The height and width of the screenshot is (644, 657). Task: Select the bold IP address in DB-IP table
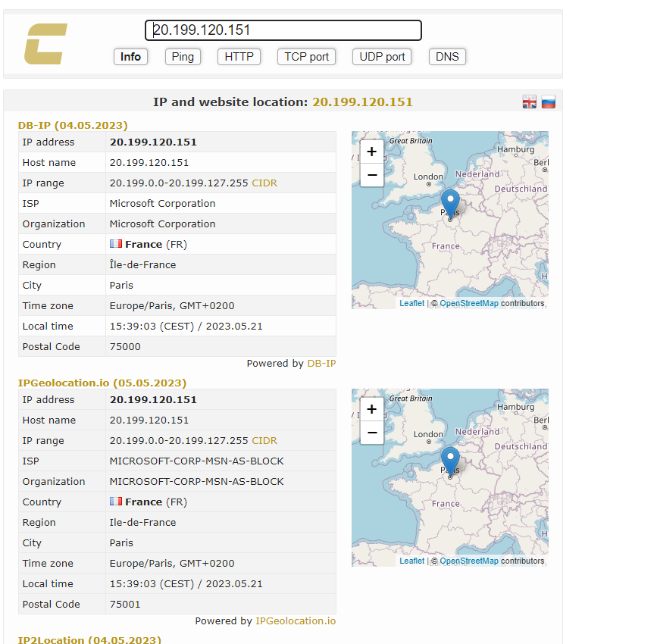click(x=153, y=142)
